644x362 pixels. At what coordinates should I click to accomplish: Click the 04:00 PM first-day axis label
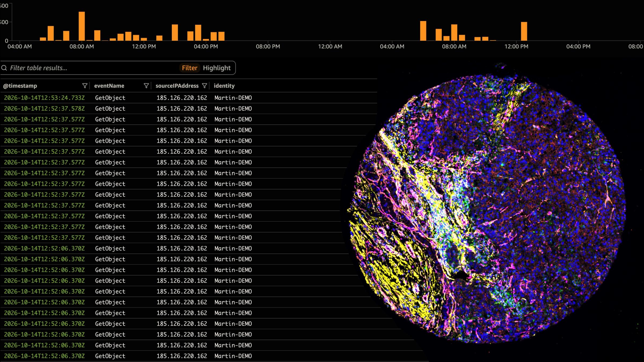(206, 46)
